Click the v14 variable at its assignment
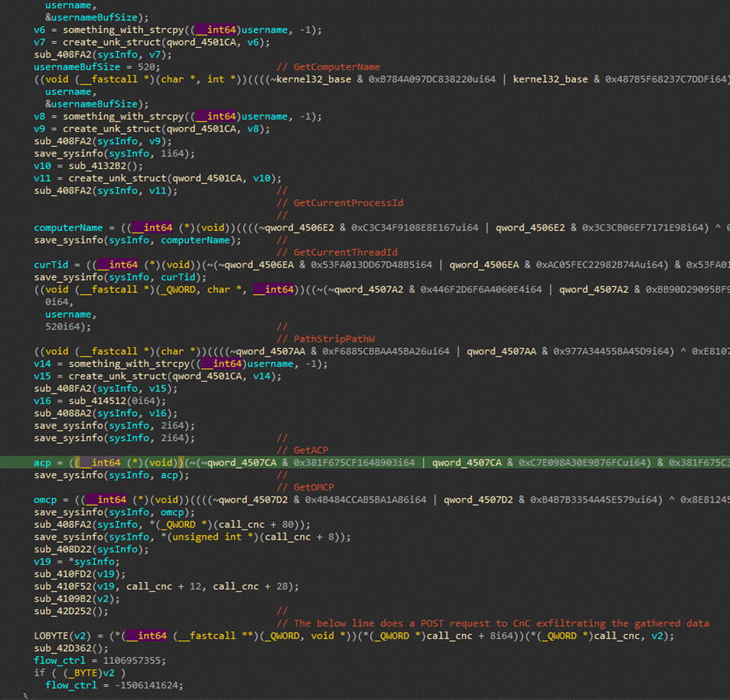 point(42,364)
